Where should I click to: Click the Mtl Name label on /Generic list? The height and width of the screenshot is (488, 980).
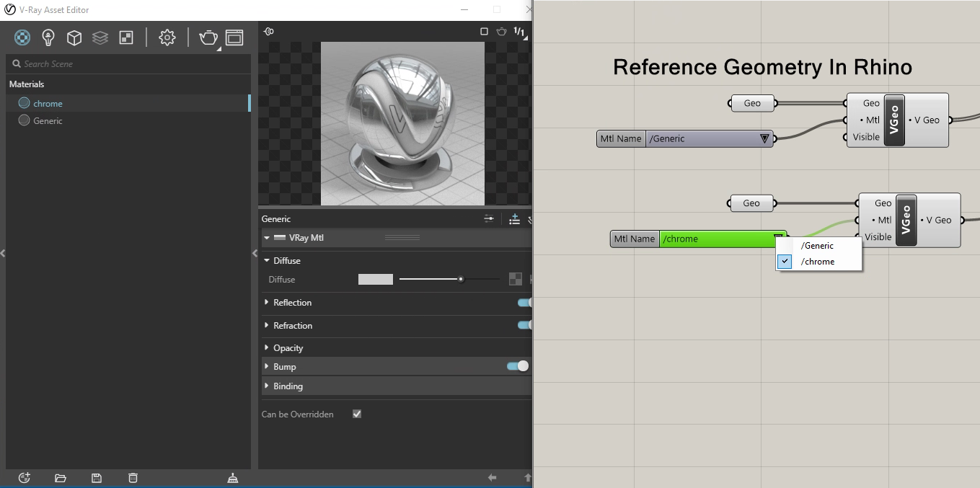[x=621, y=138]
